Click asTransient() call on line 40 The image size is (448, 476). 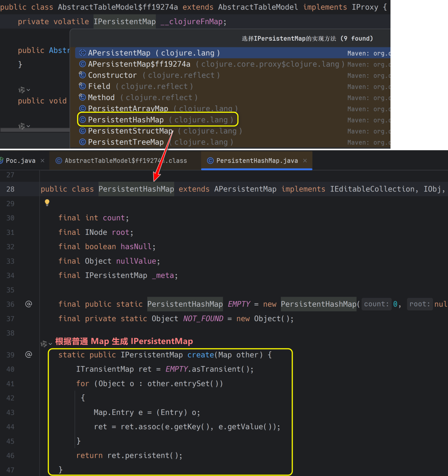tap(220, 369)
